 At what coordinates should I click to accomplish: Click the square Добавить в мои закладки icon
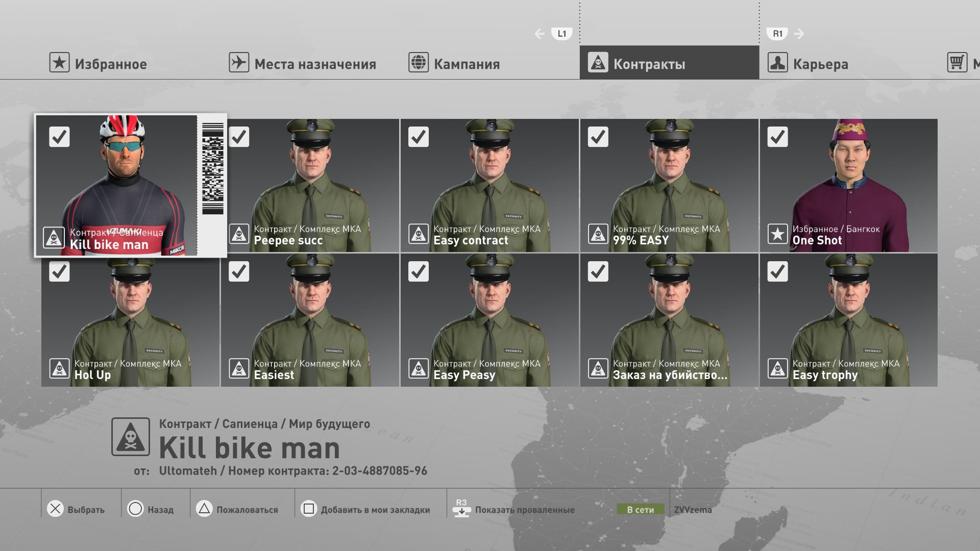point(309,509)
